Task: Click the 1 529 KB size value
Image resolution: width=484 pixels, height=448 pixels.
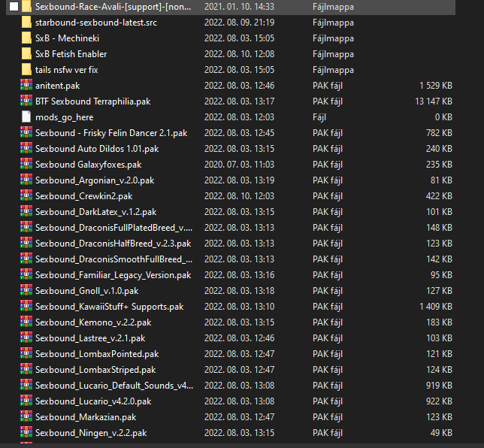Action: point(436,86)
